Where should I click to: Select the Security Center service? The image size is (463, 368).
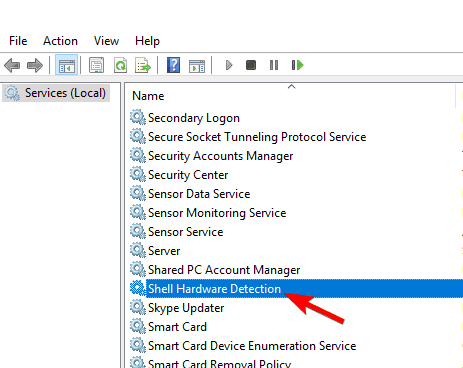(x=188, y=175)
